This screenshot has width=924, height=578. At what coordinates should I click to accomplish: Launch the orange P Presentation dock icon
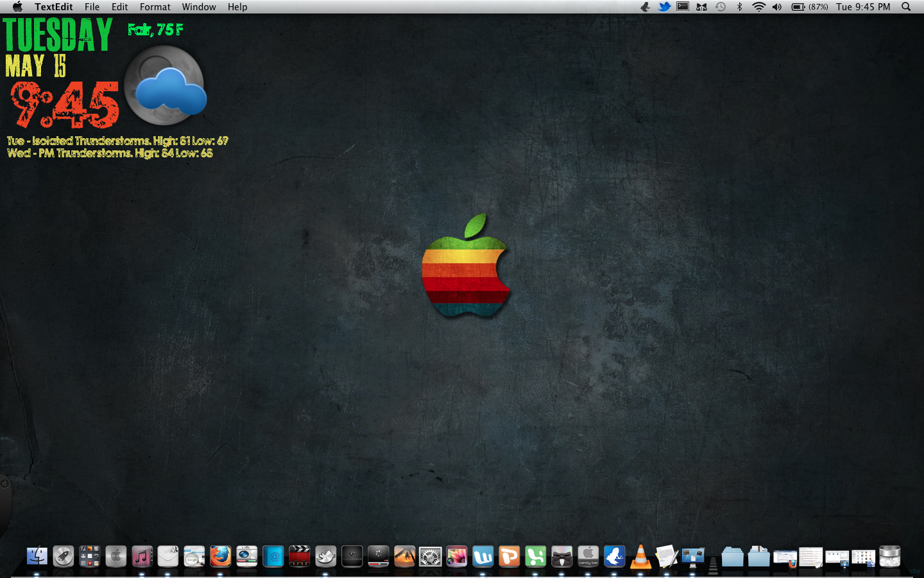coord(509,556)
